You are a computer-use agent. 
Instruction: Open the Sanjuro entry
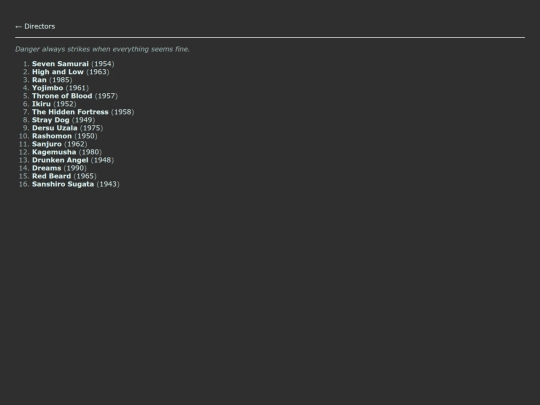pyautogui.click(x=47, y=144)
